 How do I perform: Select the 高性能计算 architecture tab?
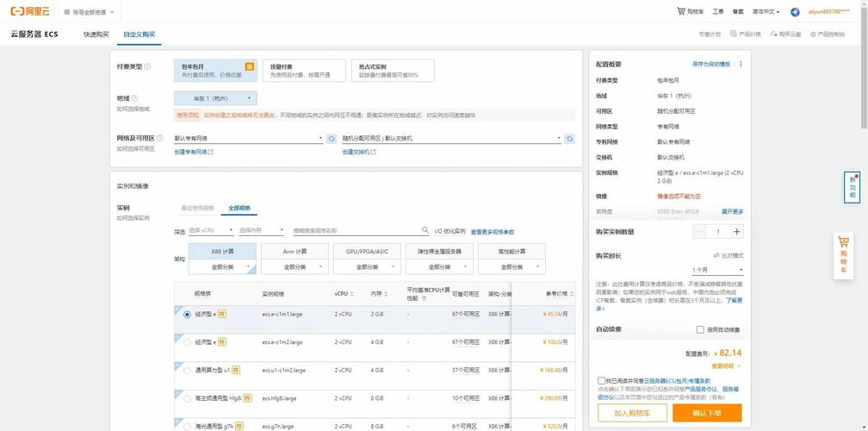pyautogui.click(x=512, y=252)
